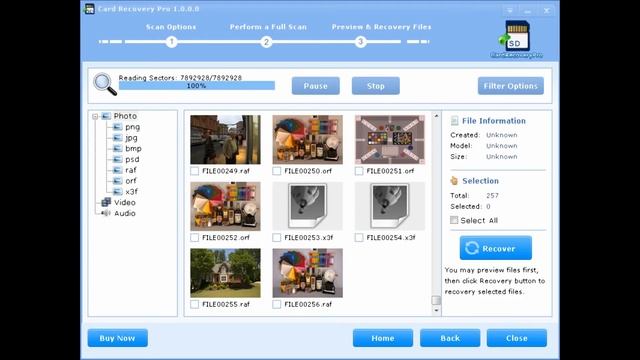Image resolution: width=640 pixels, height=360 pixels.
Task: Select the Video tree item label
Action: (125, 202)
